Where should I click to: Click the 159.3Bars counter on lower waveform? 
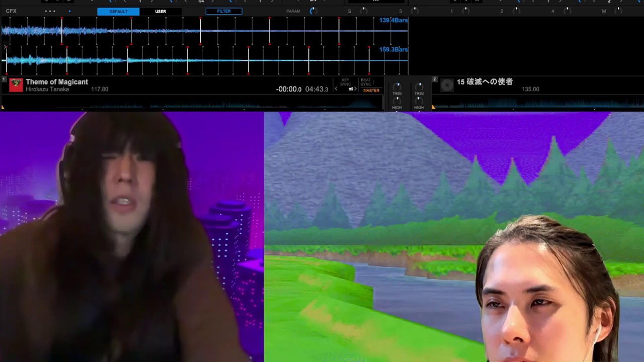393,49
